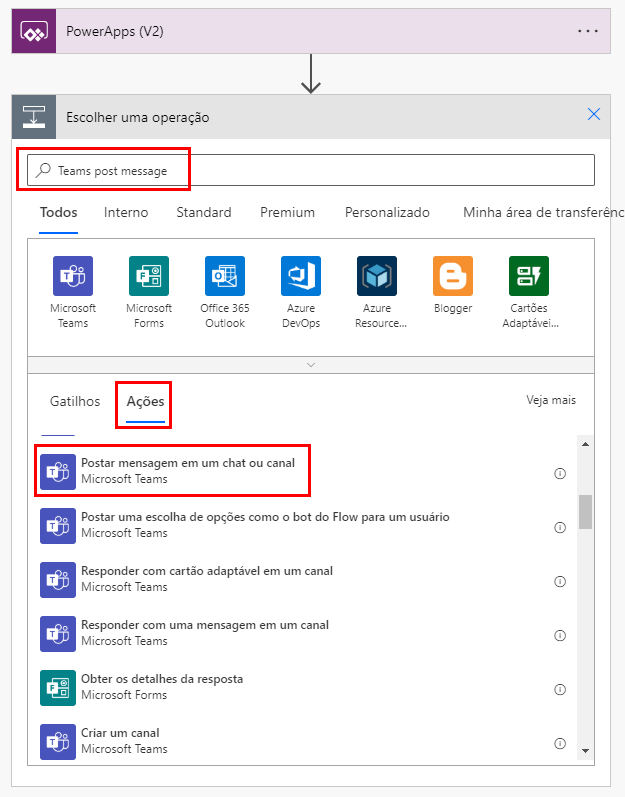Screen dimensions: 625x797
Task: Select the Azure Resource connector icon
Action: pyautogui.click(x=377, y=276)
